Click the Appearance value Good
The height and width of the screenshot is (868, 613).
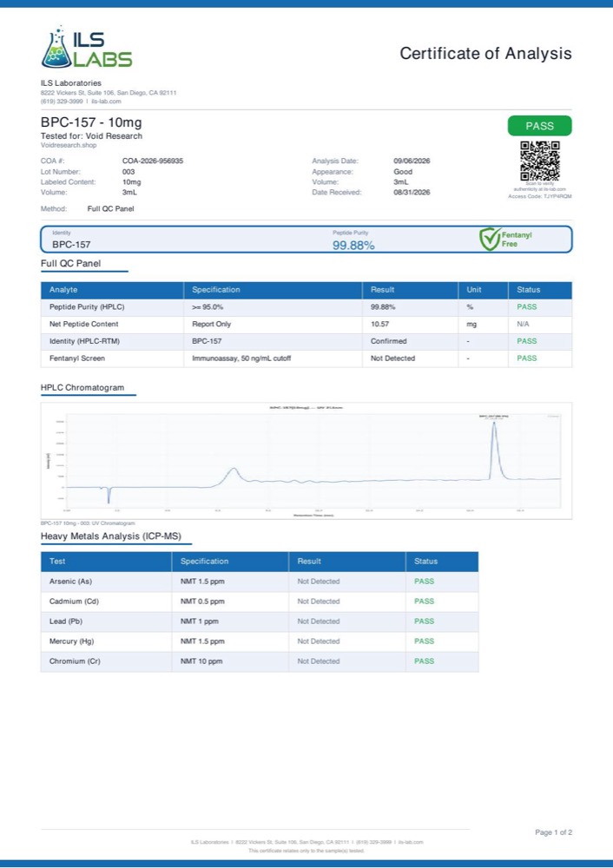[x=403, y=172]
